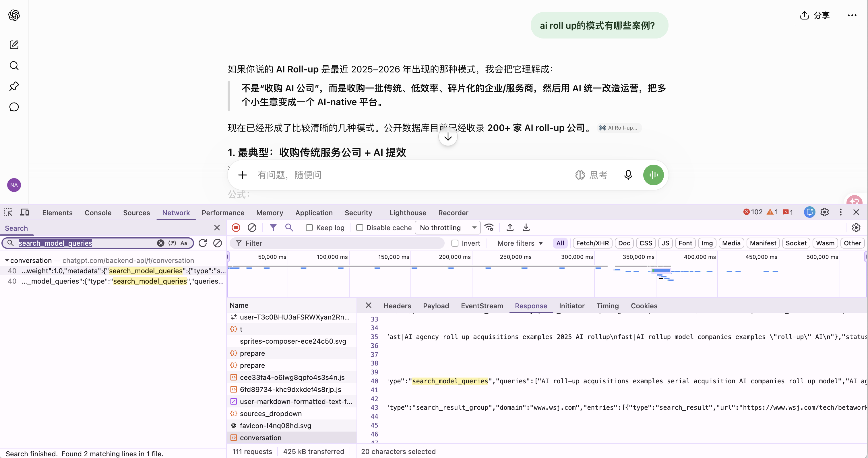Image resolution: width=868 pixels, height=458 pixels.
Task: Click the pin icon in sidebar
Action: (x=14, y=86)
